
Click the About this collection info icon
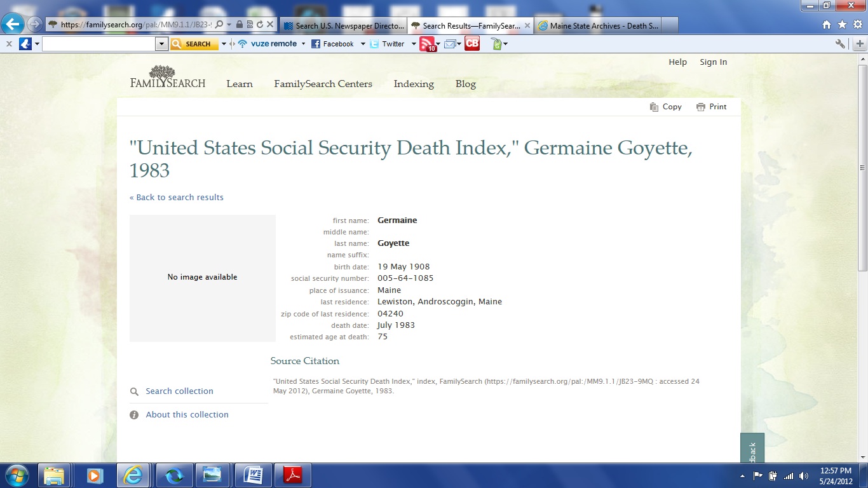(134, 414)
